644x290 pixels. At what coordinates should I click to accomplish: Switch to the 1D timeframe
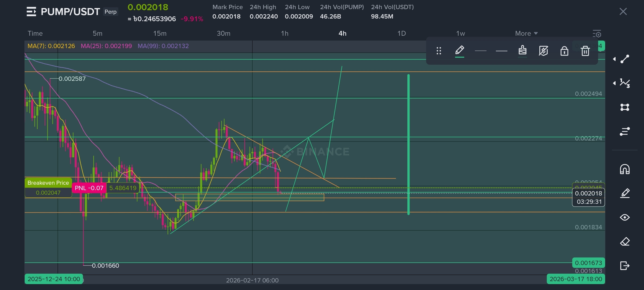pos(401,34)
